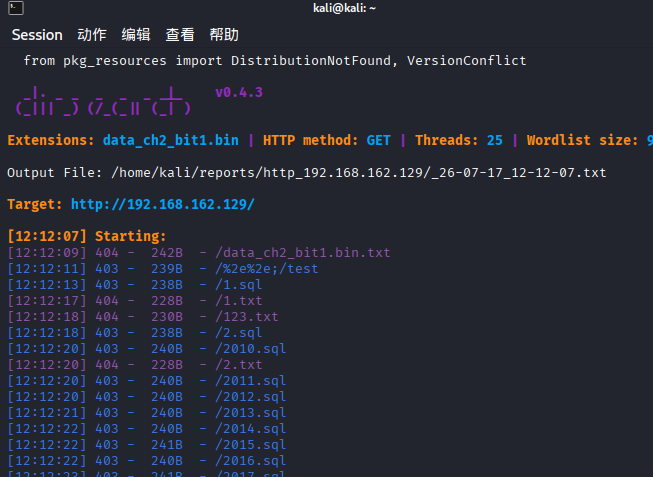Click the output file path text

coord(359,172)
